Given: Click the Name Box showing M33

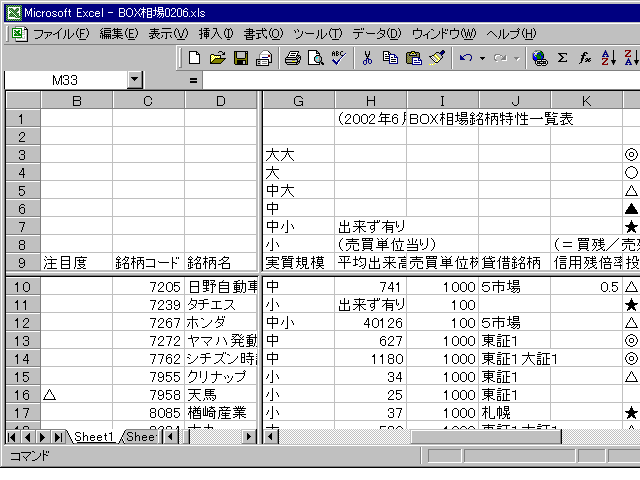Looking at the screenshot, I should coord(65,80).
